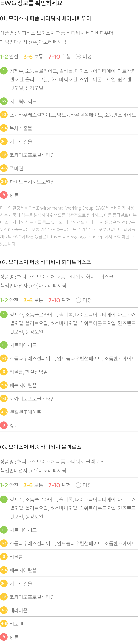Click the 4-5 badge next to 벤질벤조에이트
Screen dimensions: 138x644
coord(4,412)
